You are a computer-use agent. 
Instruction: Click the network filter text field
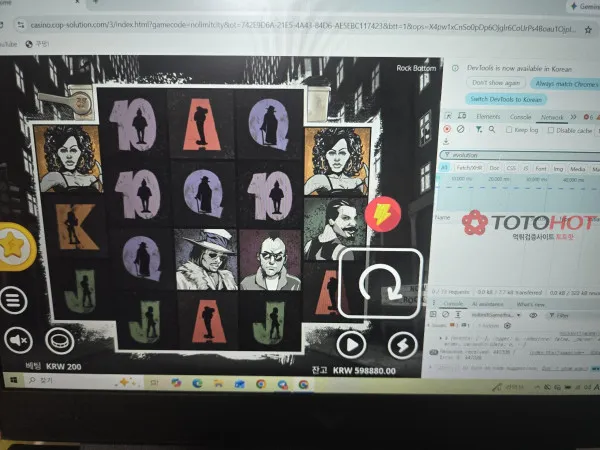[x=520, y=155]
